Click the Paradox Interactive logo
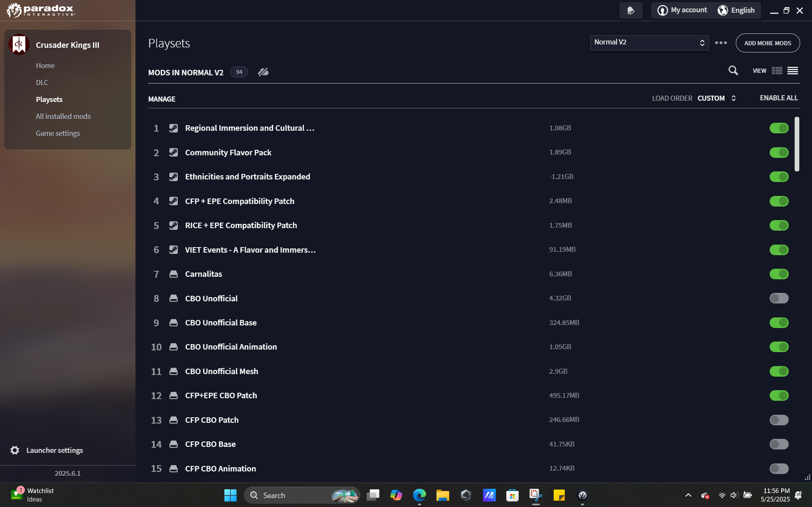Image resolution: width=812 pixels, height=507 pixels. click(41, 10)
